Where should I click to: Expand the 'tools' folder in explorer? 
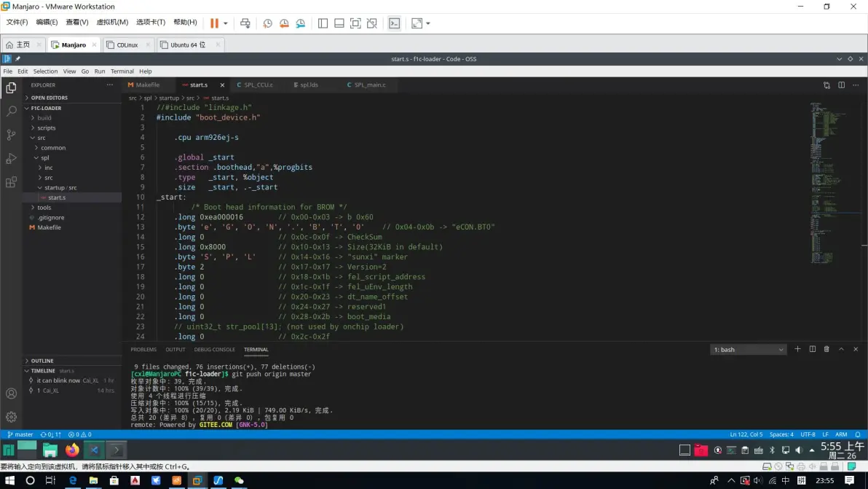tap(44, 208)
